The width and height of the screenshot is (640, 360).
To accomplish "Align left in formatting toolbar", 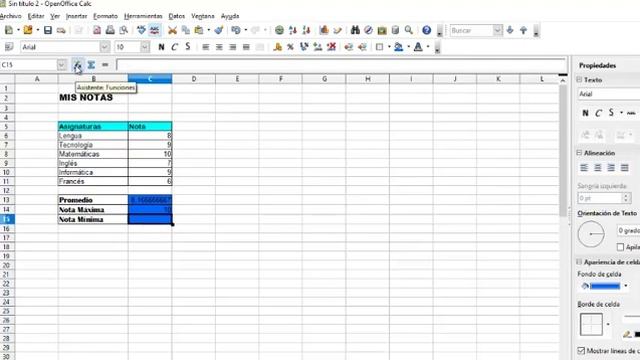I will 206,47.
